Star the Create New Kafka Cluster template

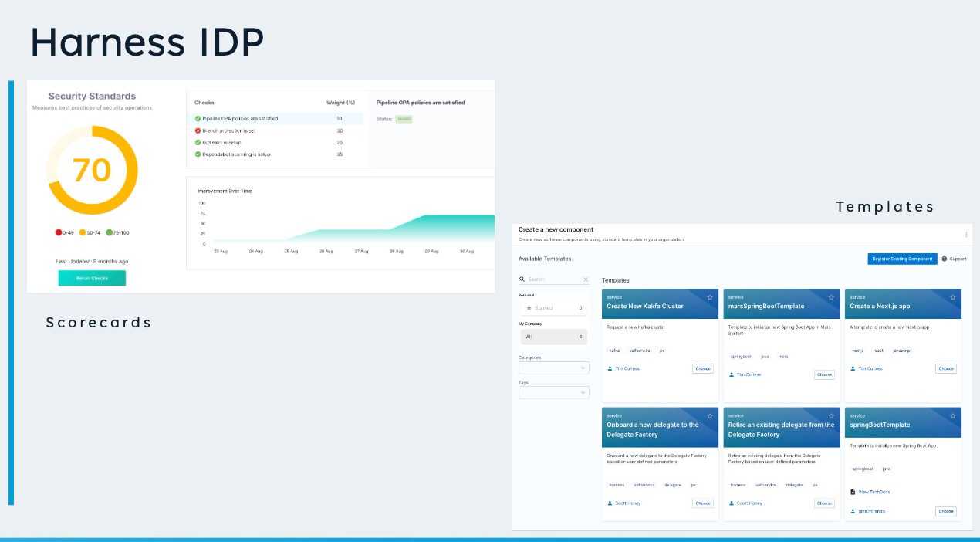(x=710, y=297)
